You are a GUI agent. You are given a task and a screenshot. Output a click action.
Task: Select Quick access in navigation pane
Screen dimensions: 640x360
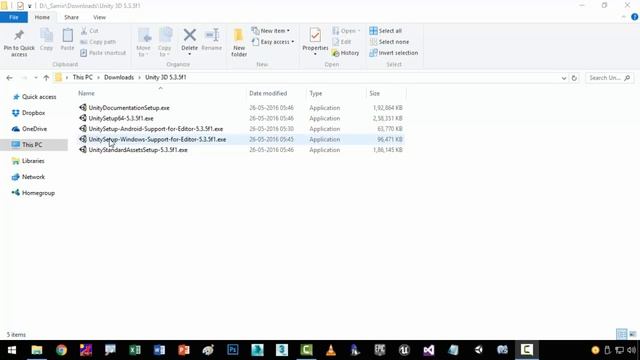pos(35,97)
